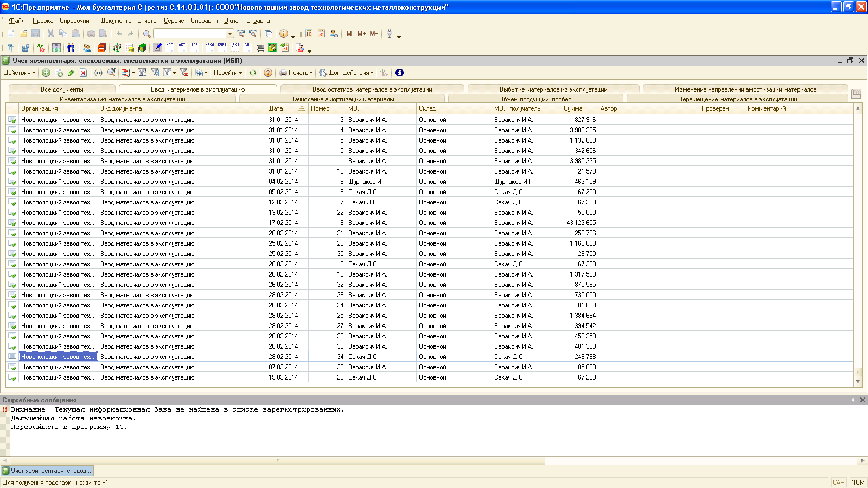
Task: Refresh the list with green arrows icon
Action: [x=253, y=73]
